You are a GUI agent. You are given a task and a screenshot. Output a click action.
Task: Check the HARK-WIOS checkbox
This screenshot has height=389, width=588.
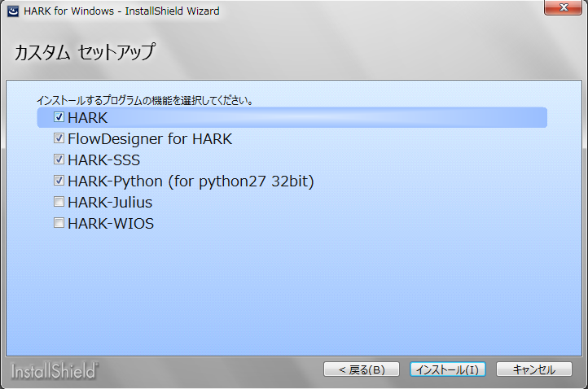(x=59, y=223)
